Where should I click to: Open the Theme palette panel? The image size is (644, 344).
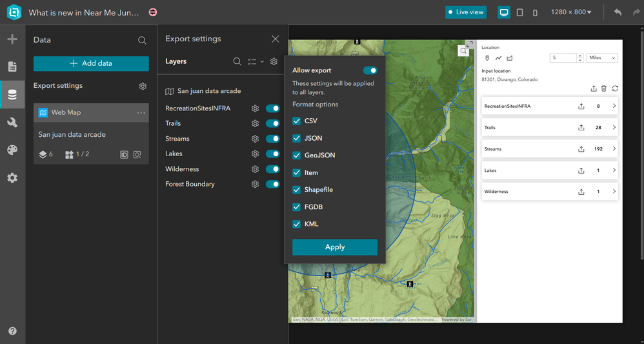pyautogui.click(x=12, y=150)
